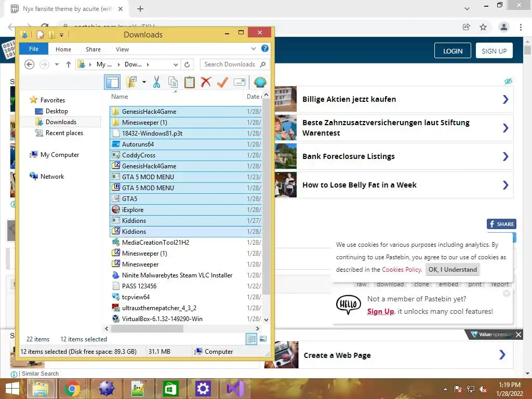Click OK, I Understand cookie button

click(x=453, y=270)
